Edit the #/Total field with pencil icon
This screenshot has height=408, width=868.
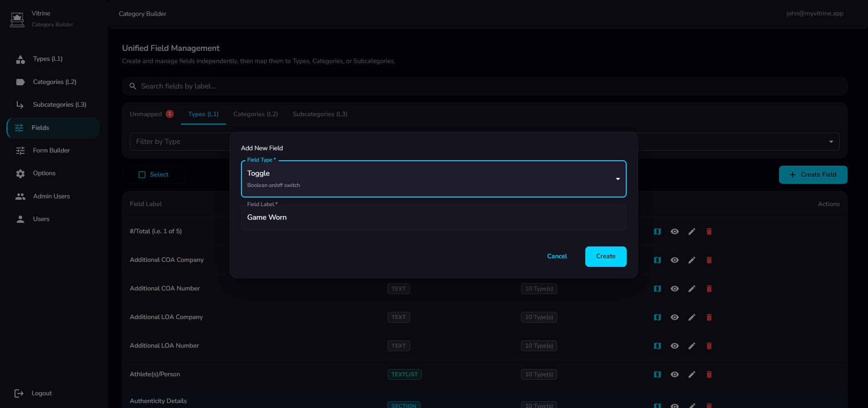(691, 231)
